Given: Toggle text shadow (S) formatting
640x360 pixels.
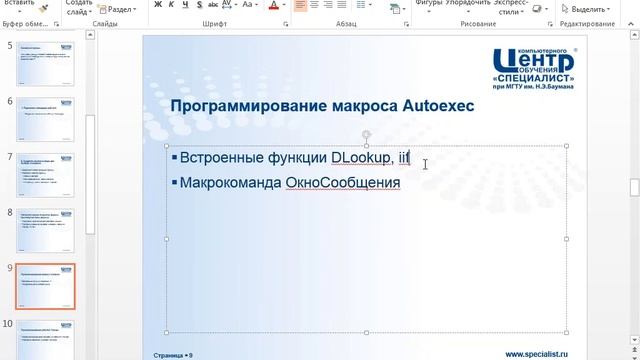Looking at the screenshot, I should 199,5.
